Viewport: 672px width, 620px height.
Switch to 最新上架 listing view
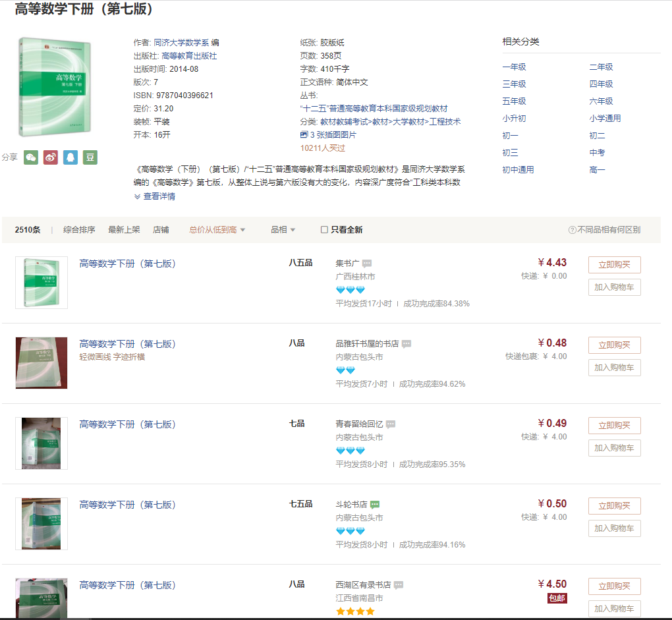coord(125,229)
